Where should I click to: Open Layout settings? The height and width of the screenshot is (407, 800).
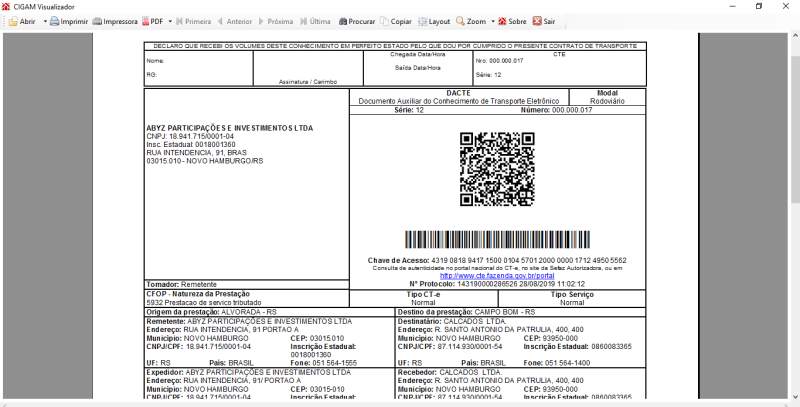(x=434, y=21)
